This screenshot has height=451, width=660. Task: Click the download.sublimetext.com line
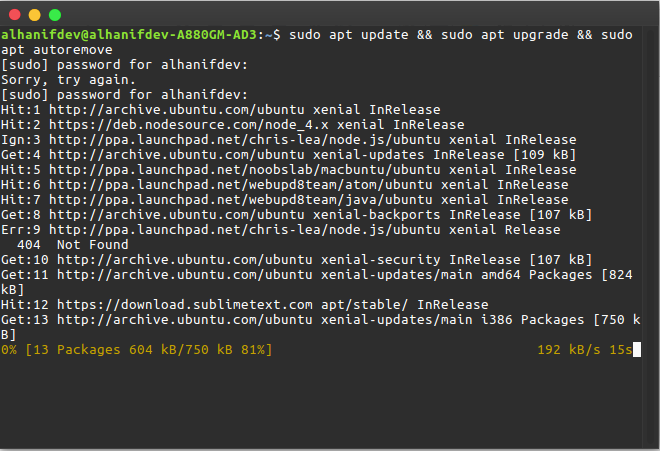(245, 304)
